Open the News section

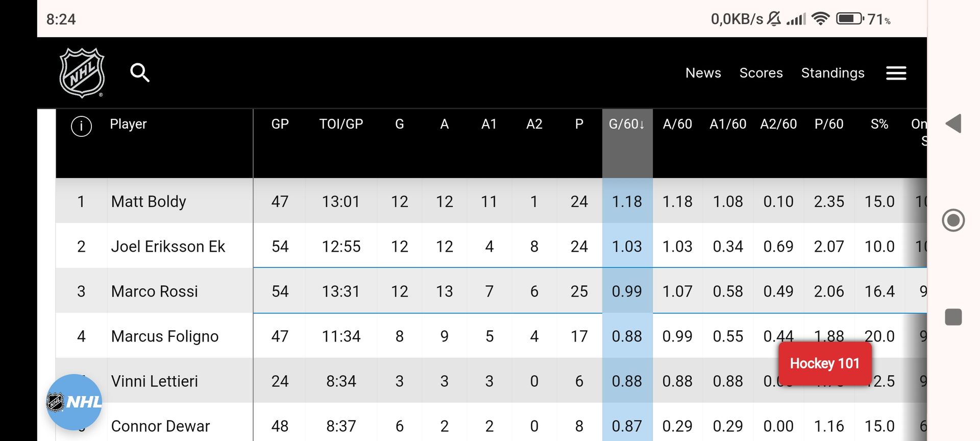pos(703,73)
